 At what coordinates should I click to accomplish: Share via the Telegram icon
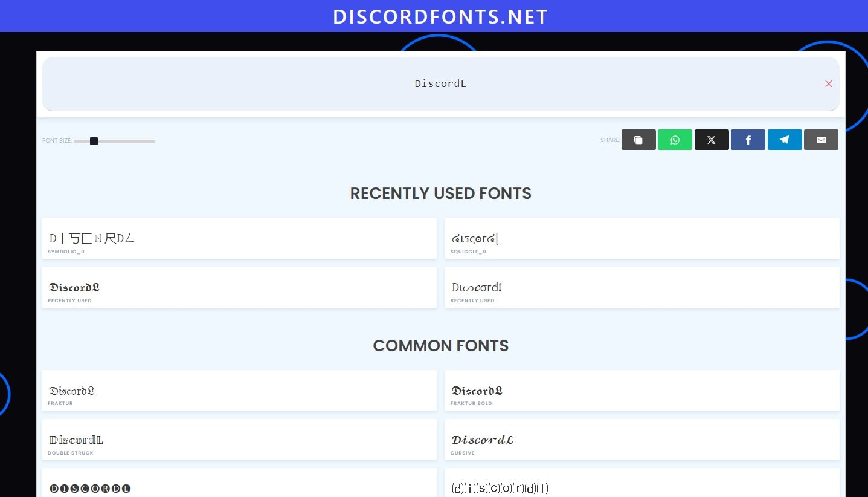(785, 140)
